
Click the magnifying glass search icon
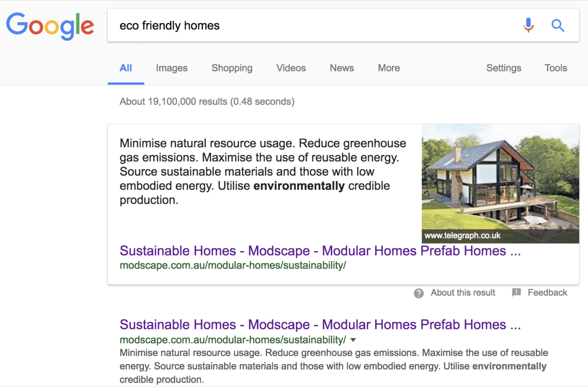coord(558,25)
